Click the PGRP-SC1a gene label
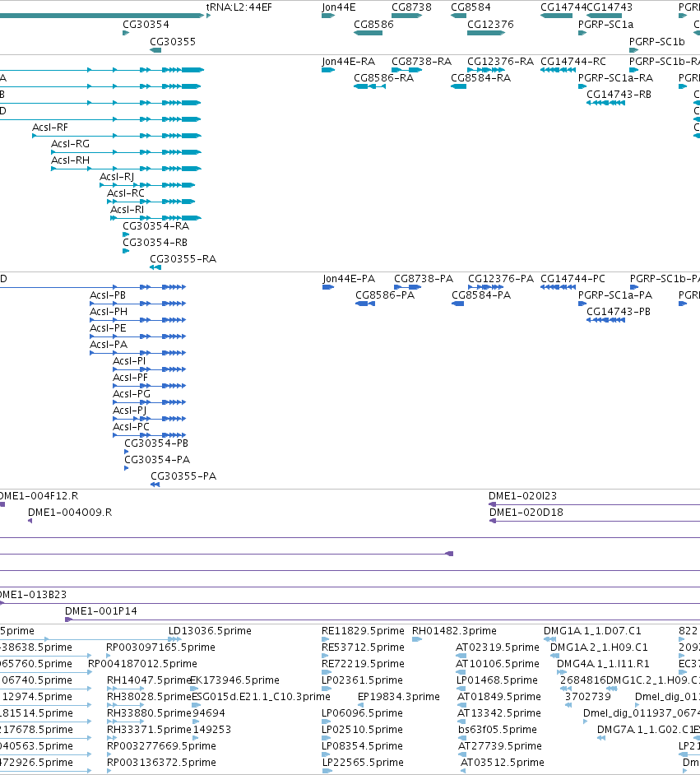 605,24
